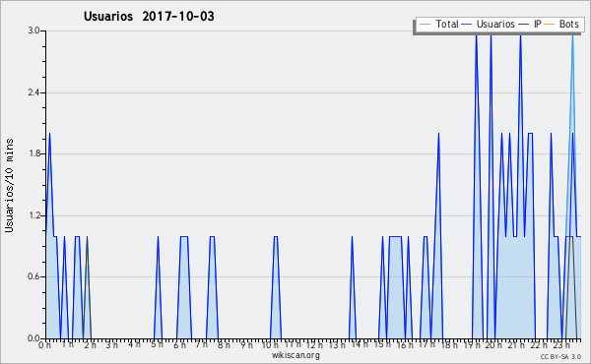Click the y-axis label 'Usuarios/10 mins'

tap(9, 186)
